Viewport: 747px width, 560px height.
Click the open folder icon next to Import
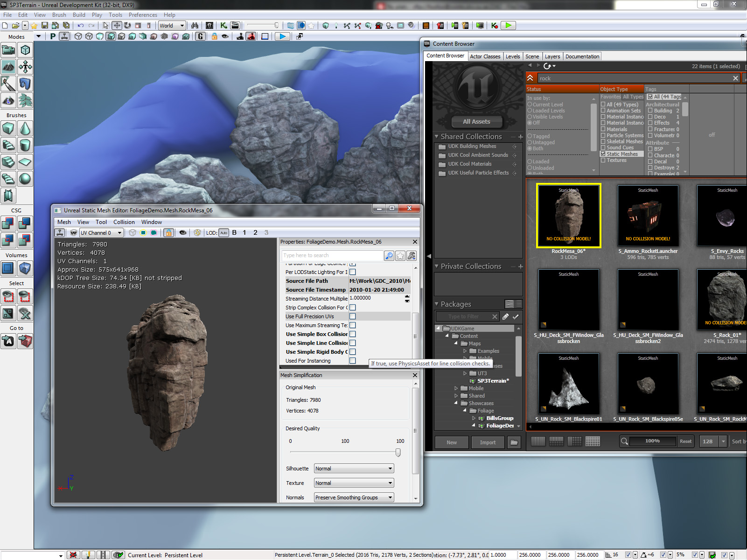pos(514,442)
